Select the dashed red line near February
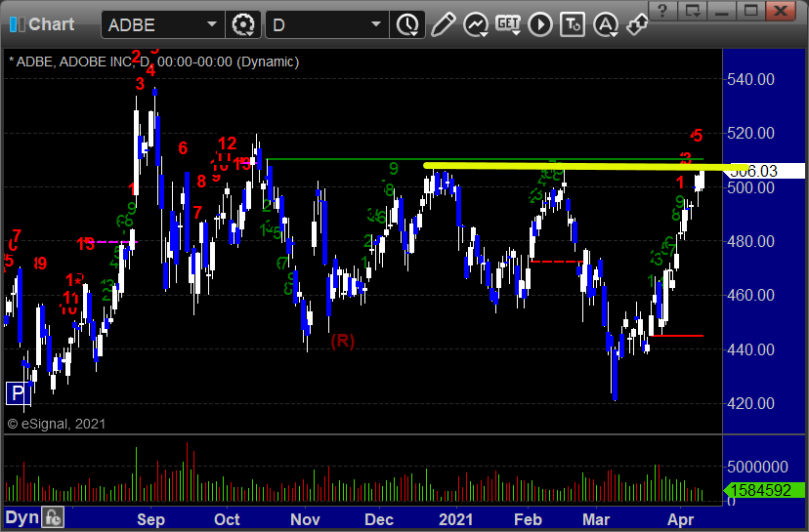 point(557,262)
